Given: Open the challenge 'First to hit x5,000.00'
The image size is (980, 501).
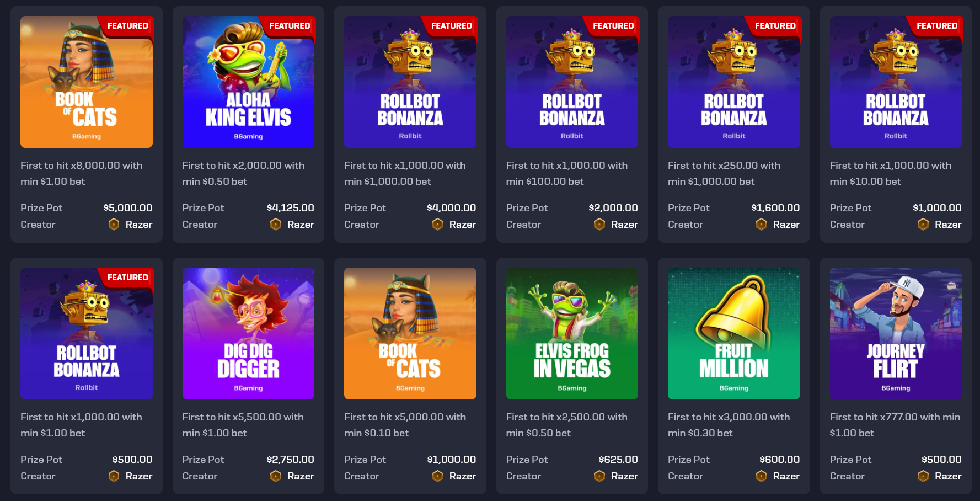Looking at the screenshot, I should [x=405, y=425].
